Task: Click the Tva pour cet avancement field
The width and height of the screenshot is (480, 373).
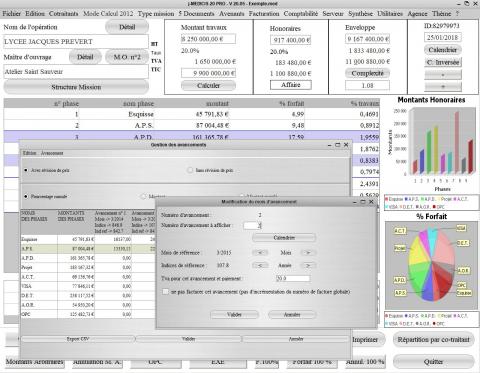Action: (293, 278)
